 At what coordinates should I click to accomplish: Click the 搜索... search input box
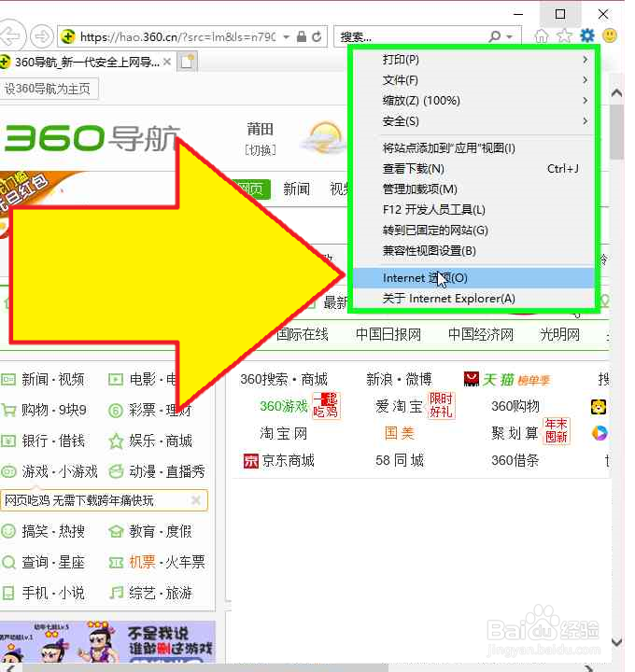[x=412, y=36]
